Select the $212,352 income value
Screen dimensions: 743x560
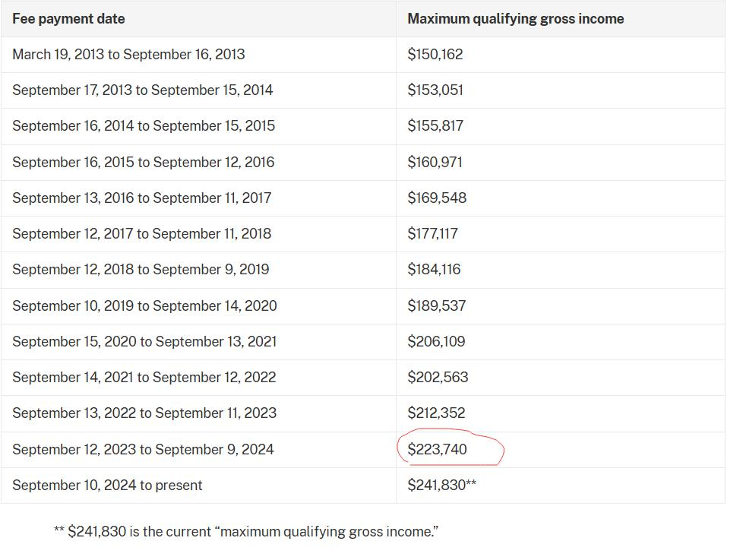coord(436,413)
